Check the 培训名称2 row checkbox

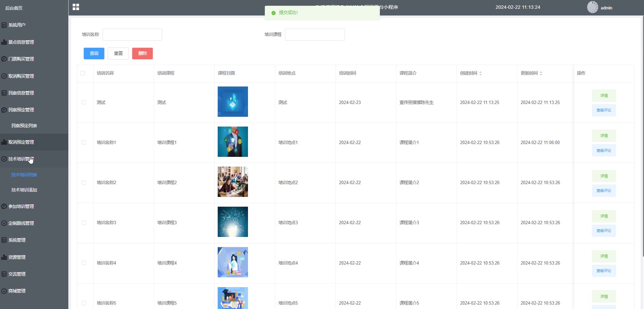pyautogui.click(x=84, y=182)
